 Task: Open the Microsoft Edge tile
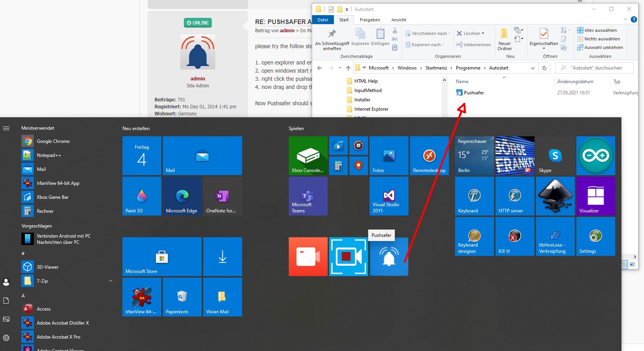click(x=182, y=196)
